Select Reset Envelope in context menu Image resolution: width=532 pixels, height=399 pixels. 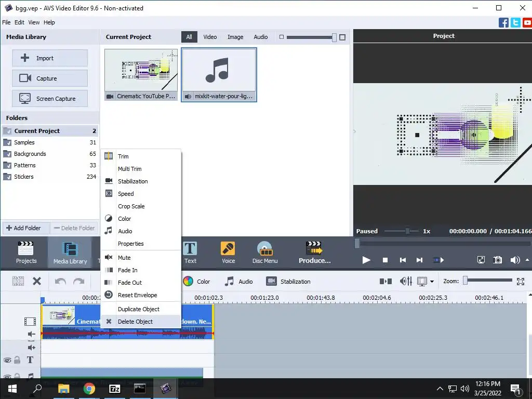[x=141, y=295]
